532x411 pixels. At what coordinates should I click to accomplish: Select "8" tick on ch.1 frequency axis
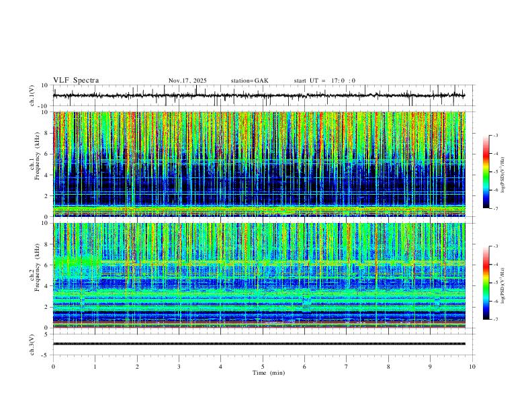pyautogui.click(x=46, y=133)
